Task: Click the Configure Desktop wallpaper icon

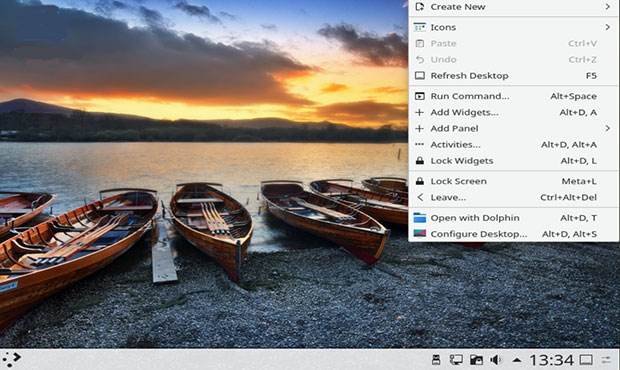Action: pos(420,234)
